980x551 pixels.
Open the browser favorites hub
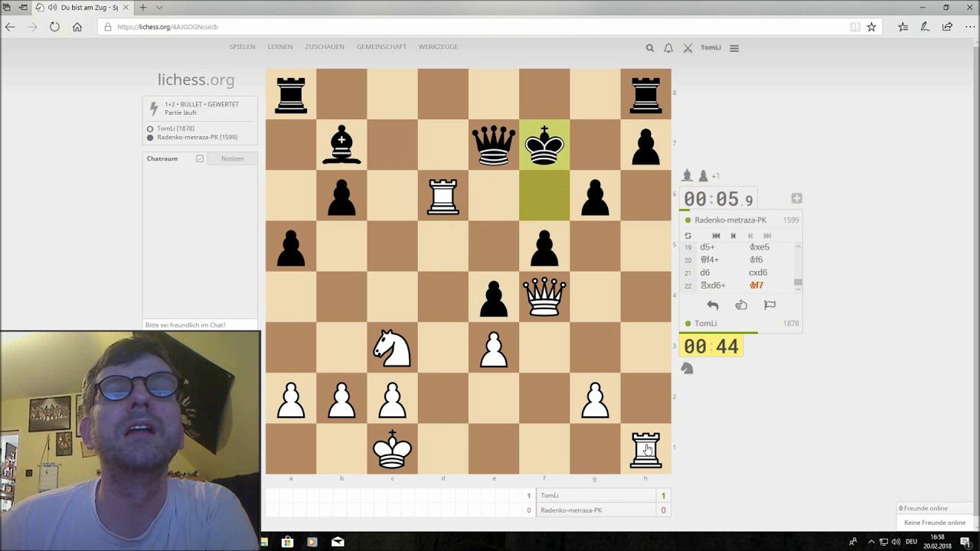pos(903,27)
